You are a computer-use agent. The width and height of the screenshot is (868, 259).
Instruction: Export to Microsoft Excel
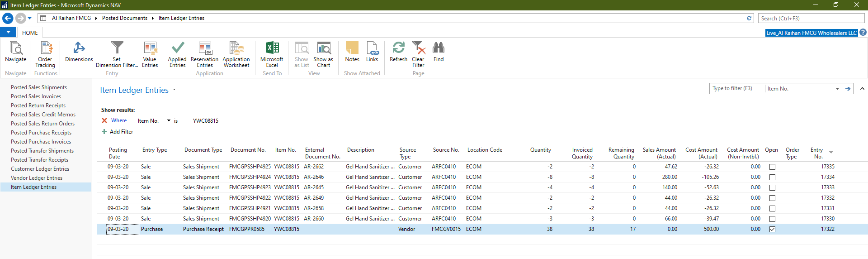[x=272, y=54]
